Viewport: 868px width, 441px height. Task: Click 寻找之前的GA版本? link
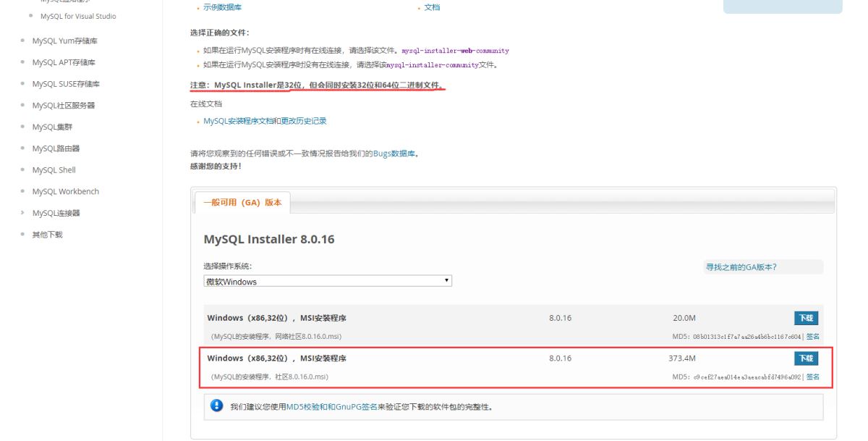741,267
